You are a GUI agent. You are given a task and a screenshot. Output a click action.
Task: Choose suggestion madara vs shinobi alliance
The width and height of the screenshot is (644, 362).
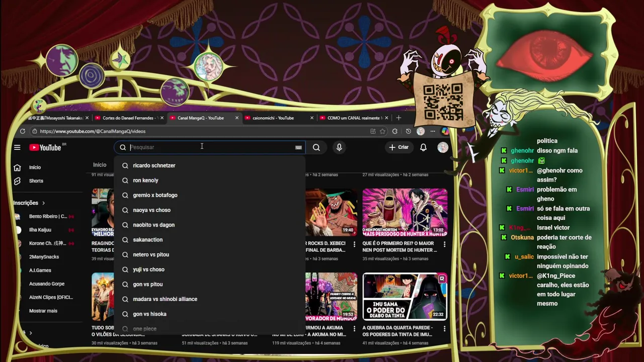coord(210,299)
